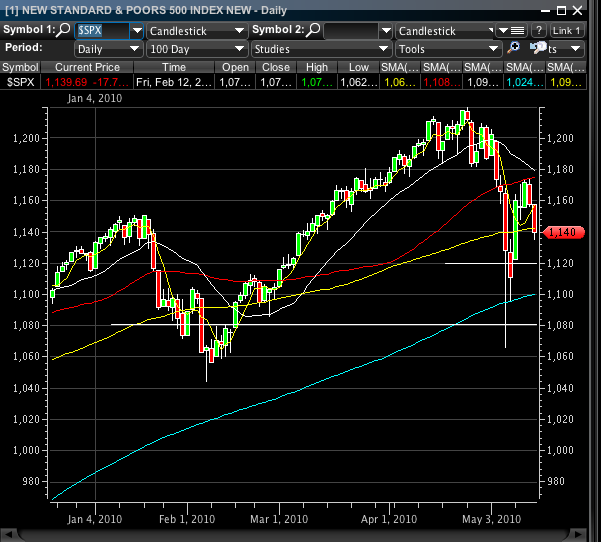Expand the 100 Day range dropdown

pyautogui.click(x=196, y=48)
